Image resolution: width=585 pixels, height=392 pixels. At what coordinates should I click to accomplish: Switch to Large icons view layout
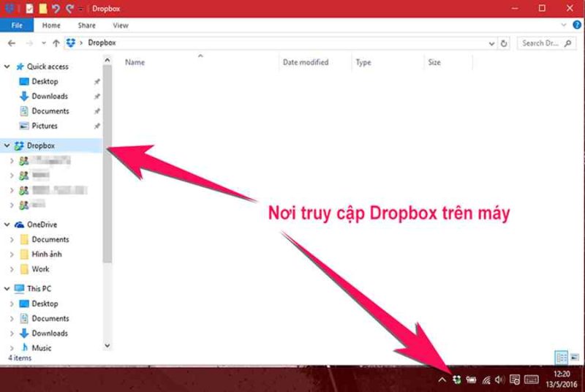575,358
